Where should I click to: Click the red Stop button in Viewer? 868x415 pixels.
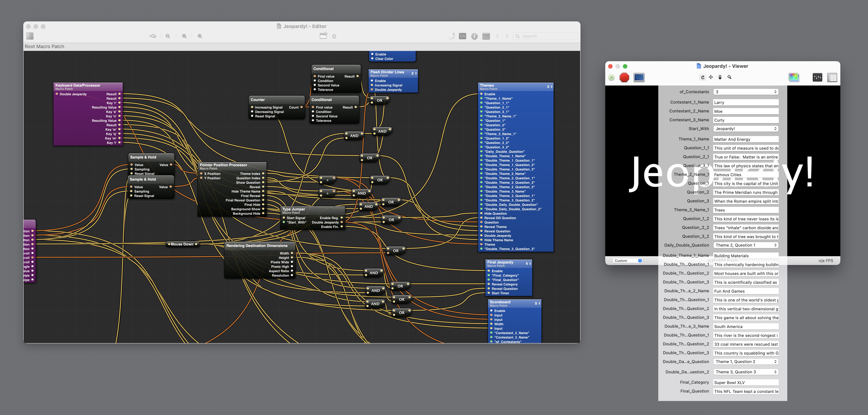tap(624, 77)
